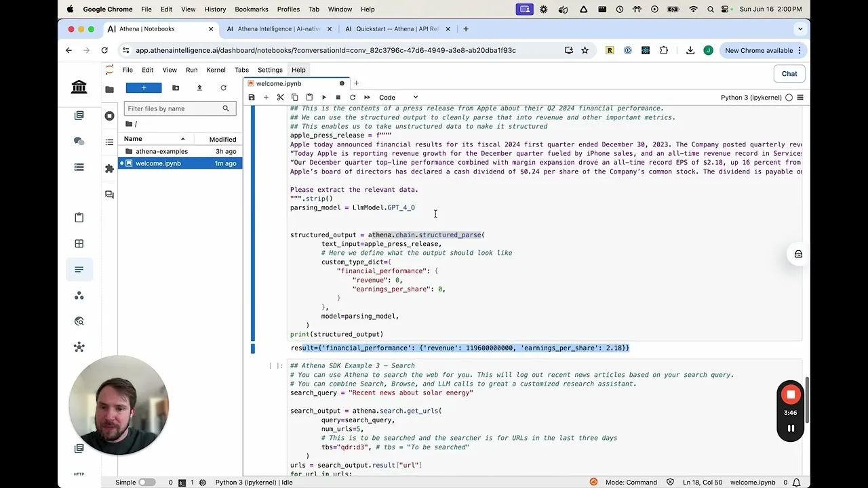Open the JupyterLab Tabs menu

click(241, 70)
